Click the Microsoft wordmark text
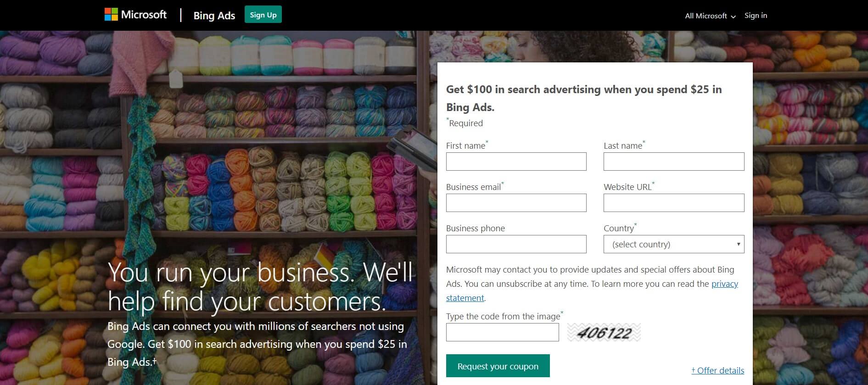This screenshot has width=868, height=385. point(144,15)
